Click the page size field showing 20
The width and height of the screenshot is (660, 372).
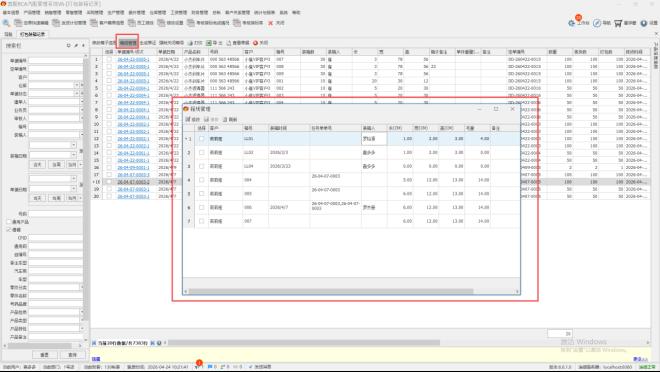click(x=560, y=334)
